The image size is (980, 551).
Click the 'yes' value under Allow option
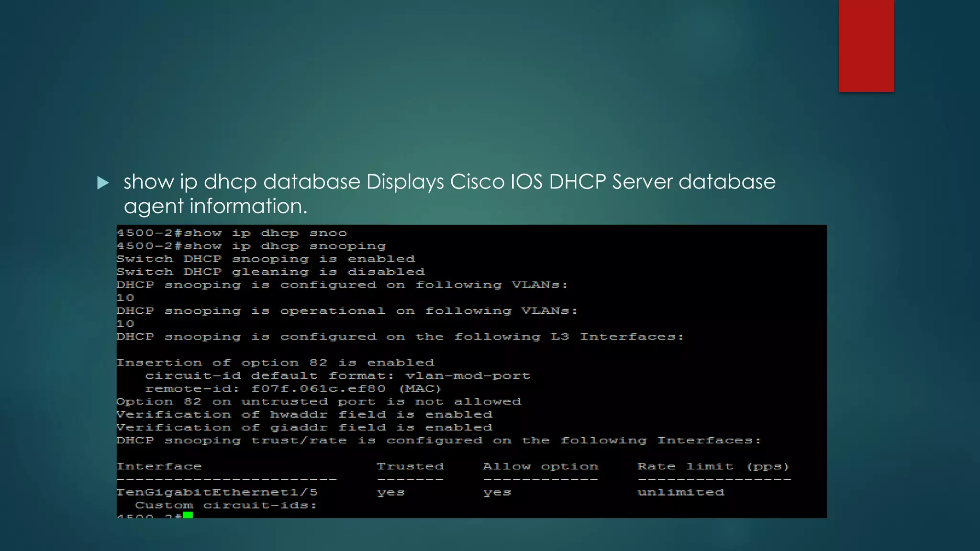coord(497,493)
